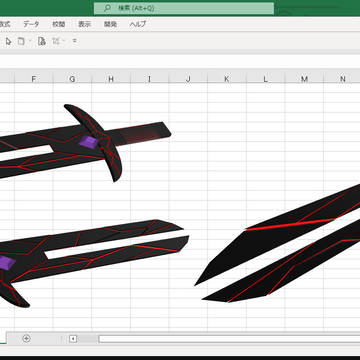
Task: Click the magnifier icon in the search box
Action: pos(107,8)
